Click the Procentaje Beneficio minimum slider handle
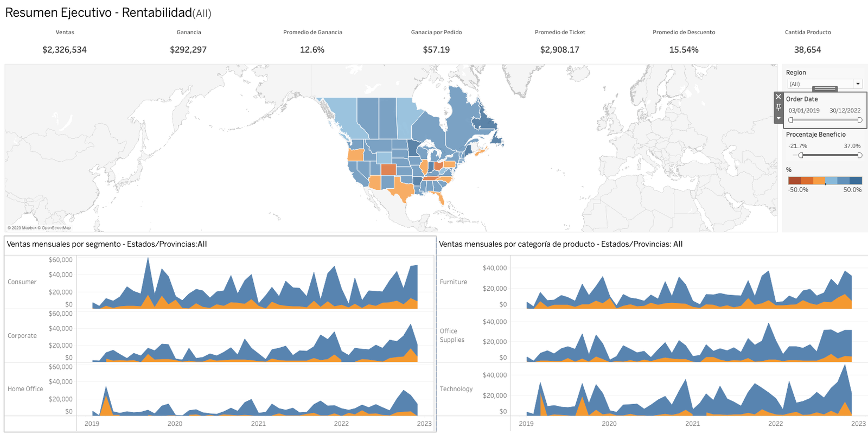868x434 pixels. pyautogui.click(x=801, y=156)
